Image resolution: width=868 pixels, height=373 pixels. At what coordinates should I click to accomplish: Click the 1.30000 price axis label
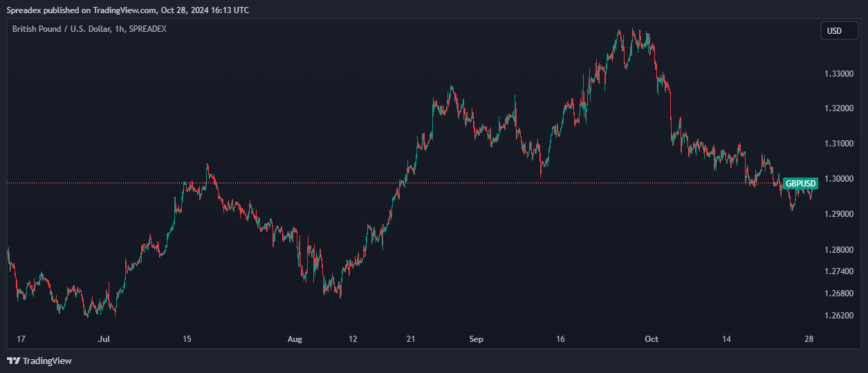point(838,178)
